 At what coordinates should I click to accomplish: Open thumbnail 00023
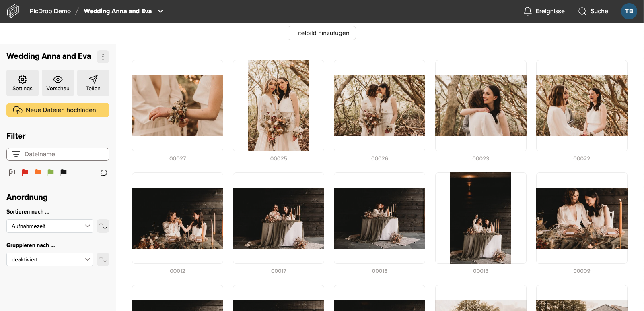(x=481, y=106)
